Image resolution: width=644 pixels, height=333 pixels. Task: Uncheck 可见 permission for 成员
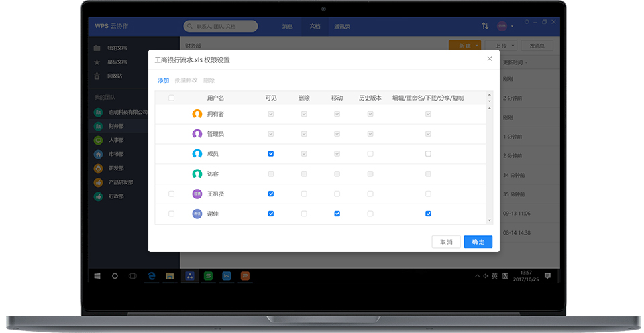coord(270,154)
